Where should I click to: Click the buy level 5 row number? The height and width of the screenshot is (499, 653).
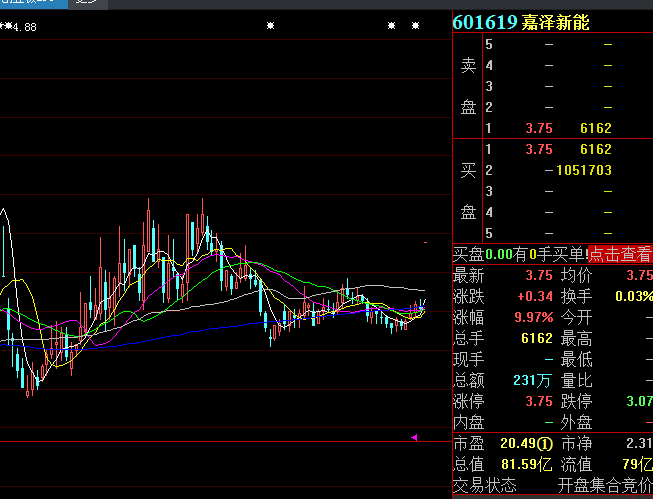pos(489,233)
